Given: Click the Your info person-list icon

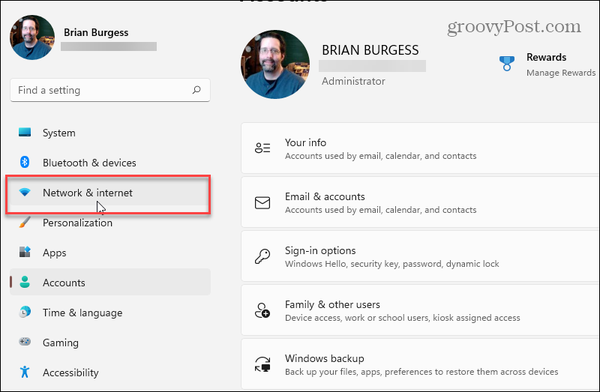Looking at the screenshot, I should pos(262,148).
